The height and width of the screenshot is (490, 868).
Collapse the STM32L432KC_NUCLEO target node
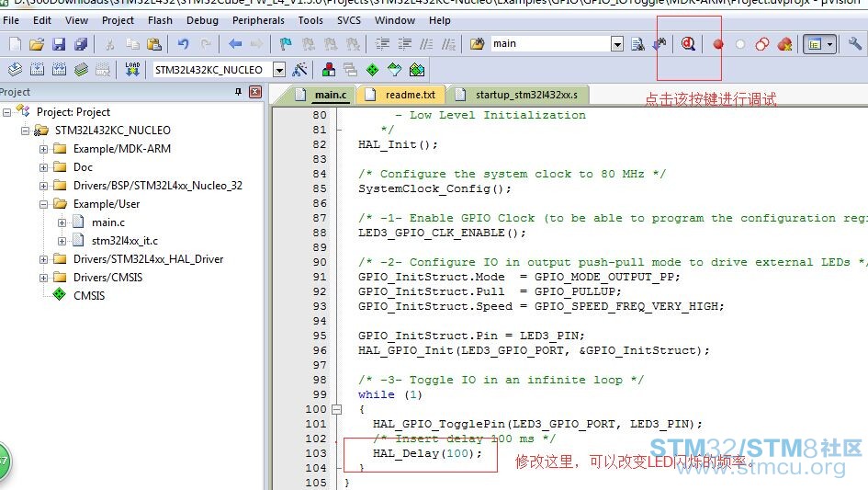pyautogui.click(x=25, y=131)
